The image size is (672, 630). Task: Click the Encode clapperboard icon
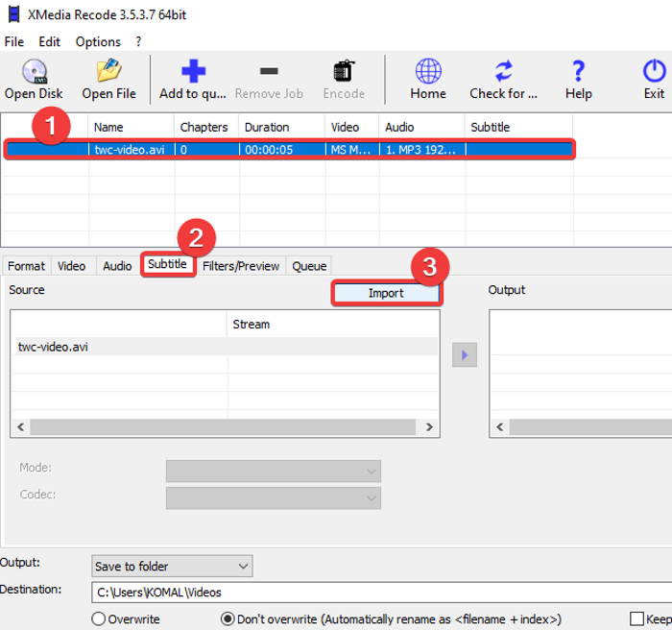[x=344, y=72]
